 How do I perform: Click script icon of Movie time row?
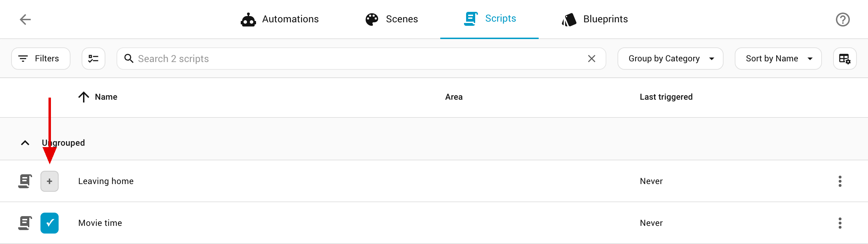(x=25, y=223)
